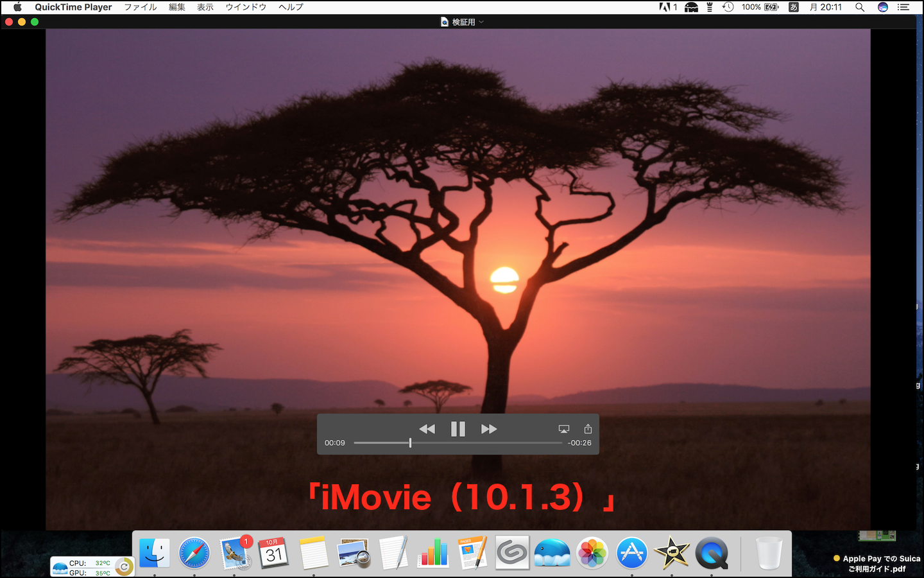
Task: Open the gray swirl app in the Dock
Action: (512, 552)
